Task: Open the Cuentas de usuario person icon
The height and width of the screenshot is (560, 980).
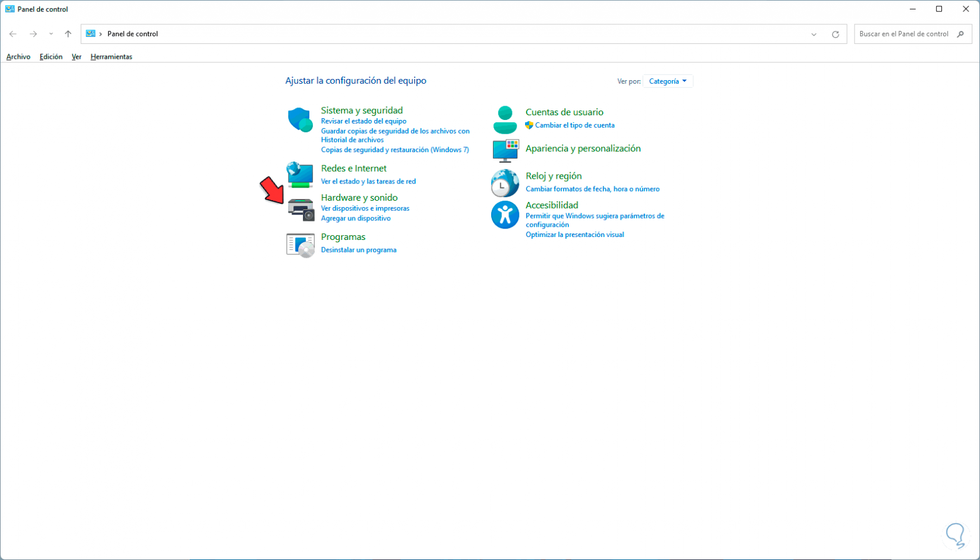Action: tap(505, 119)
